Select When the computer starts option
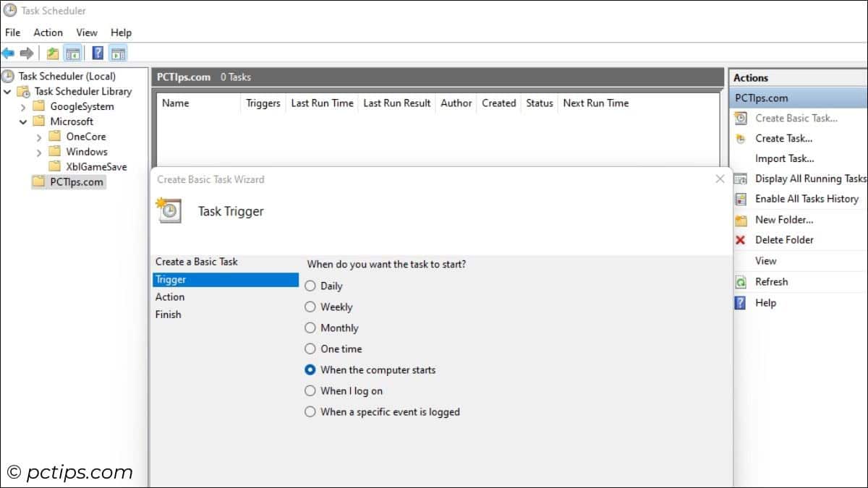 tap(310, 369)
